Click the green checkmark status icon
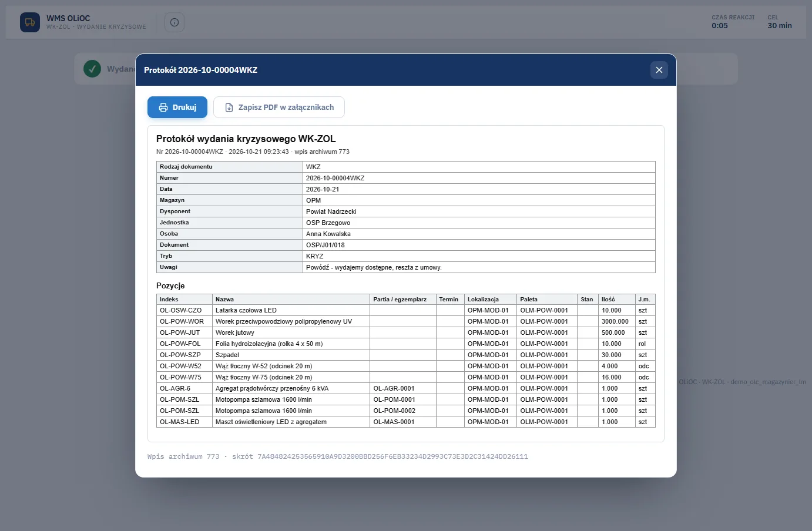The width and height of the screenshot is (812, 531). coord(92,69)
